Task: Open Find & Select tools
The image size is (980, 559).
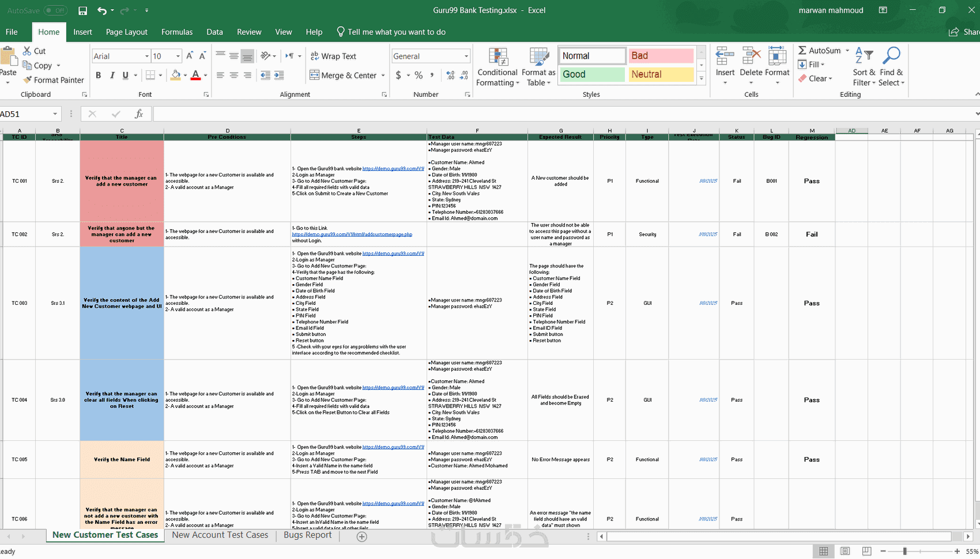Action: (891, 67)
